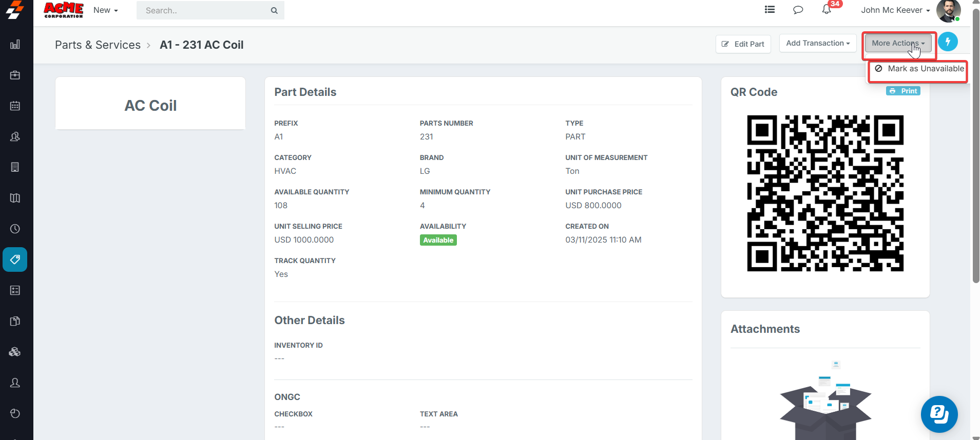Viewport: 980px width, 440px height.
Task: Open the bar chart dashboard sidebar icon
Action: coord(15,45)
